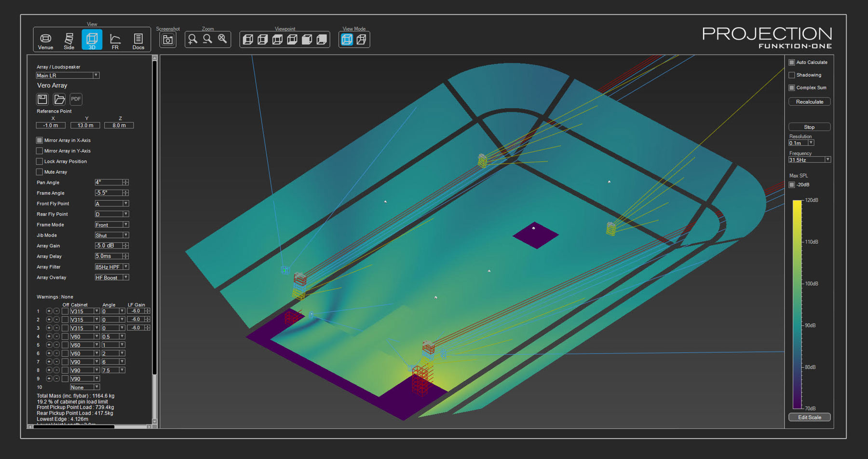
Task: Enable Mirror Array in Y-Axis
Action: pos(40,151)
